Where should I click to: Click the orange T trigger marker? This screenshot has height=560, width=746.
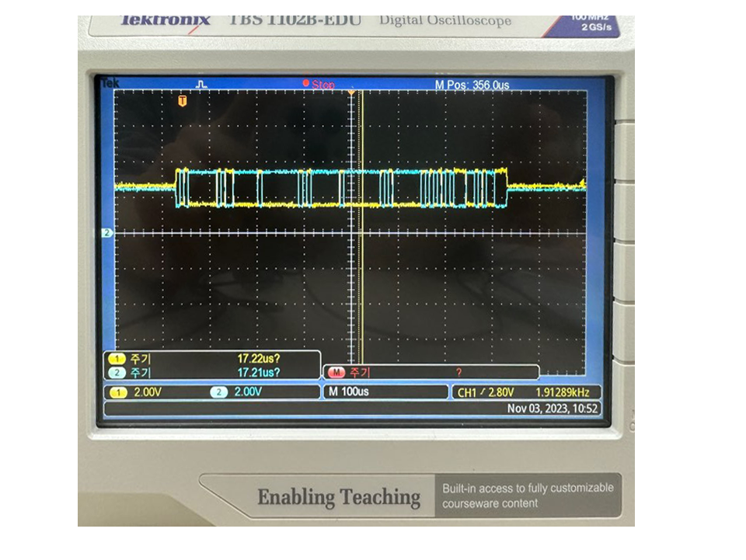click(x=182, y=101)
